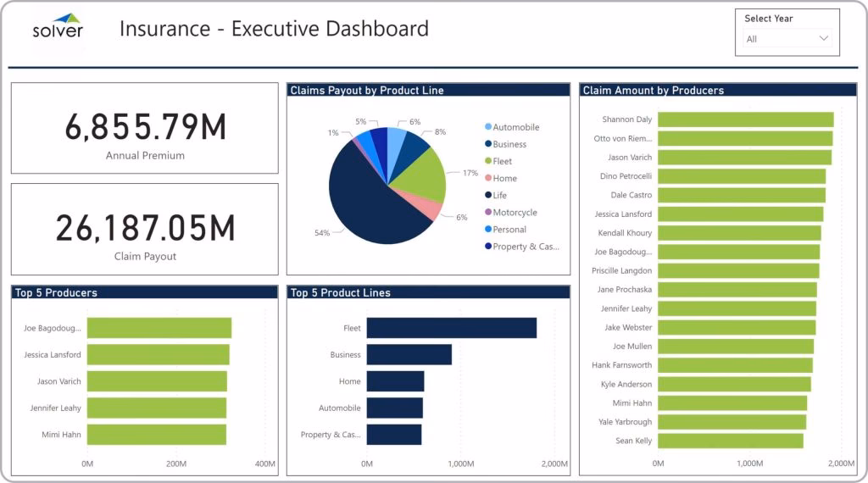Click the Top 5 Product Lines title
The image size is (868, 483).
coord(341,292)
